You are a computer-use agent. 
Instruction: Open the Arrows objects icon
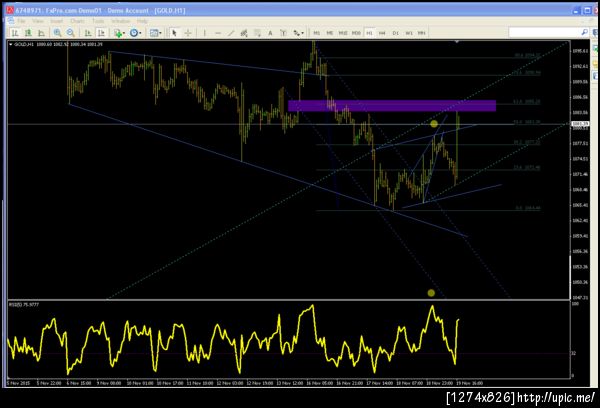[x=296, y=33]
